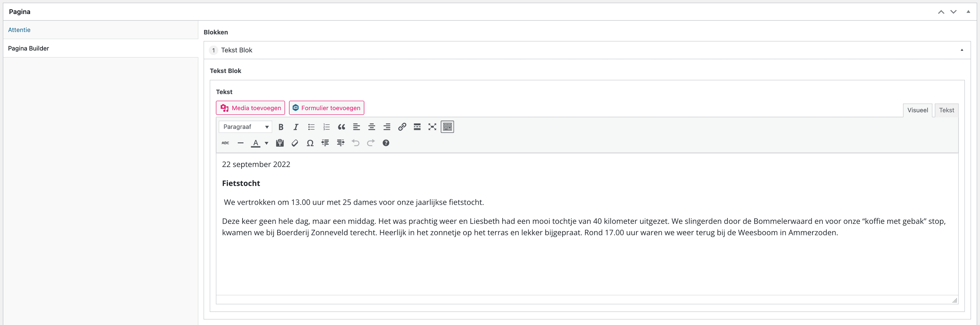The height and width of the screenshot is (325, 980).
Task: Clear formatting with the eraser icon
Action: tap(295, 143)
